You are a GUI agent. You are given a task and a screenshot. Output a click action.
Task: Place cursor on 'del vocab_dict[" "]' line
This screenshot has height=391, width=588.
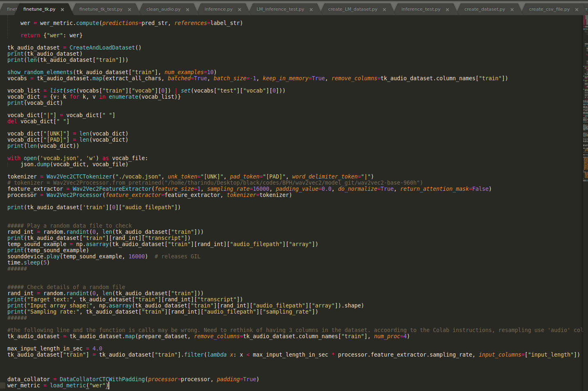[x=38, y=122]
